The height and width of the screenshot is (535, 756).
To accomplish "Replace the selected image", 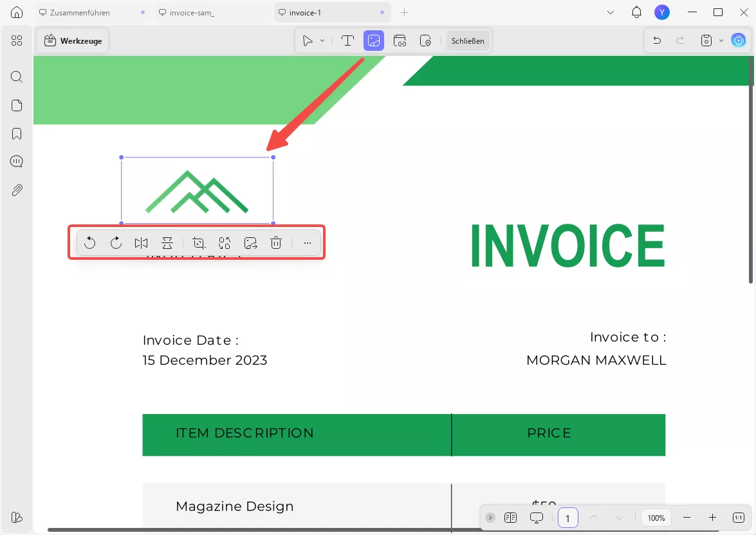I will tap(225, 243).
